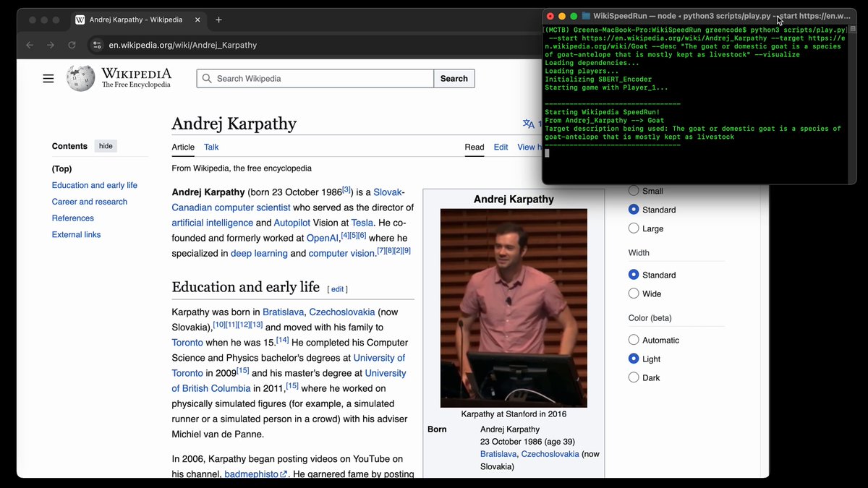The width and height of the screenshot is (868, 488).
Task: Click the site settings icon in address bar
Action: (x=97, y=45)
